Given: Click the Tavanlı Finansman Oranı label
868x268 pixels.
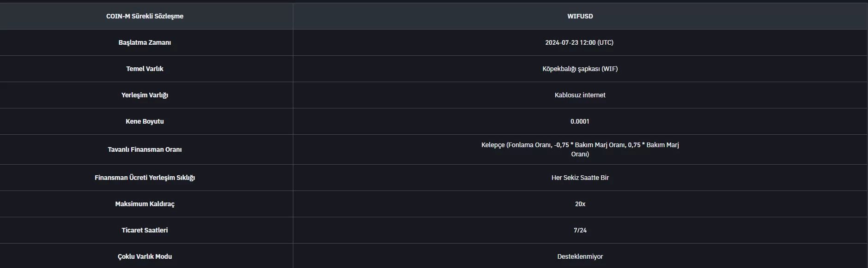Looking at the screenshot, I should [x=145, y=149].
